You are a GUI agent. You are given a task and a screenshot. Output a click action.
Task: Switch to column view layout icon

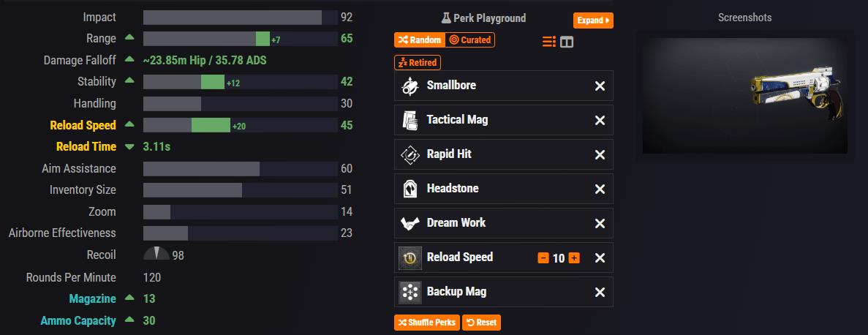(x=567, y=42)
